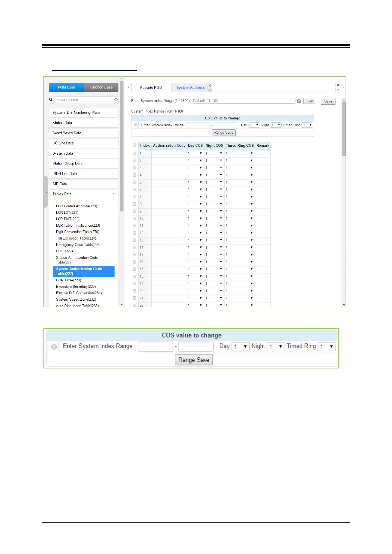Click the second range box in the enlarged COS panel
This screenshot has height=554, width=392.
tap(196, 346)
